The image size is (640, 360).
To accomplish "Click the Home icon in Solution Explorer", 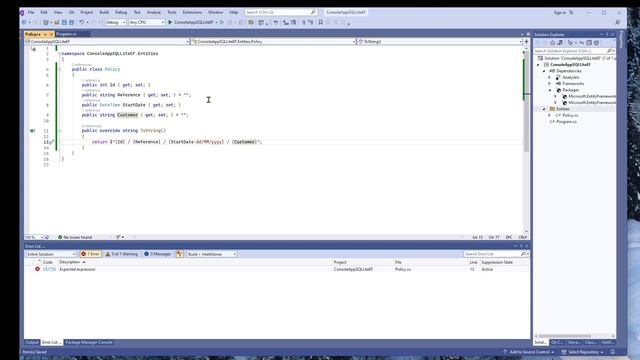I will click(x=553, y=43).
